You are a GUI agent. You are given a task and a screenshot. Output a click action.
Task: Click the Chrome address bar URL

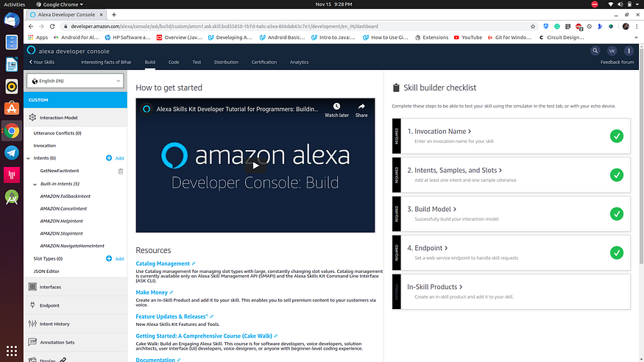[224, 26]
